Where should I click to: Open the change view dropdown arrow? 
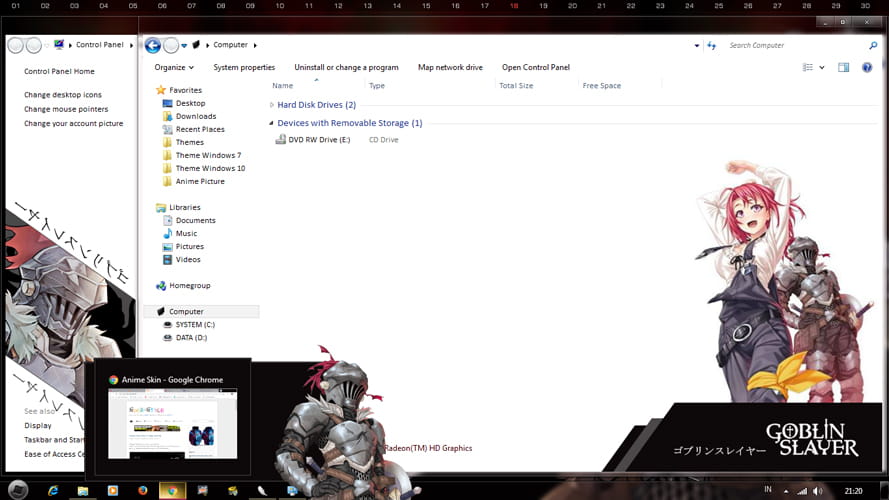(822, 68)
